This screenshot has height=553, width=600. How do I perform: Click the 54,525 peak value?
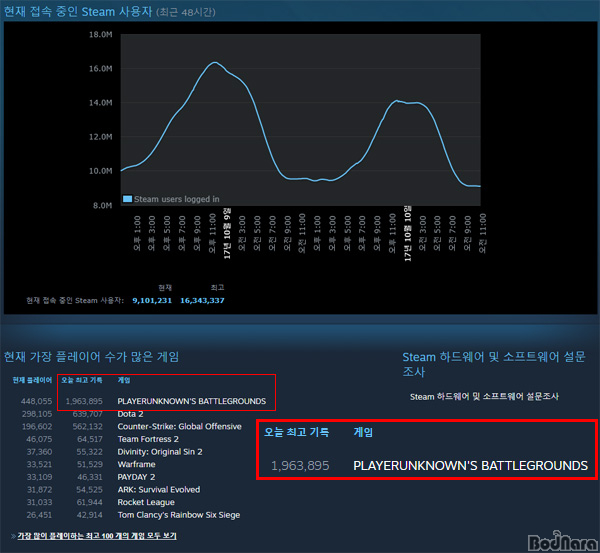(x=90, y=490)
